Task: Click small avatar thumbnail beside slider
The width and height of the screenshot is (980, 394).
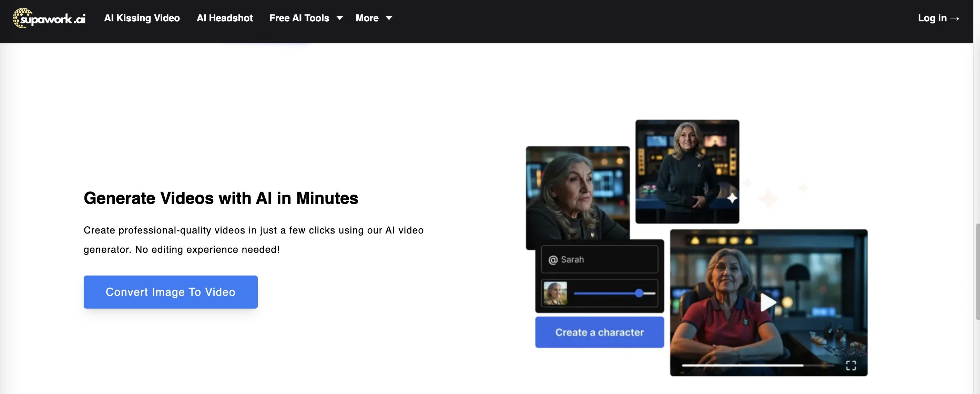Action: [555, 293]
